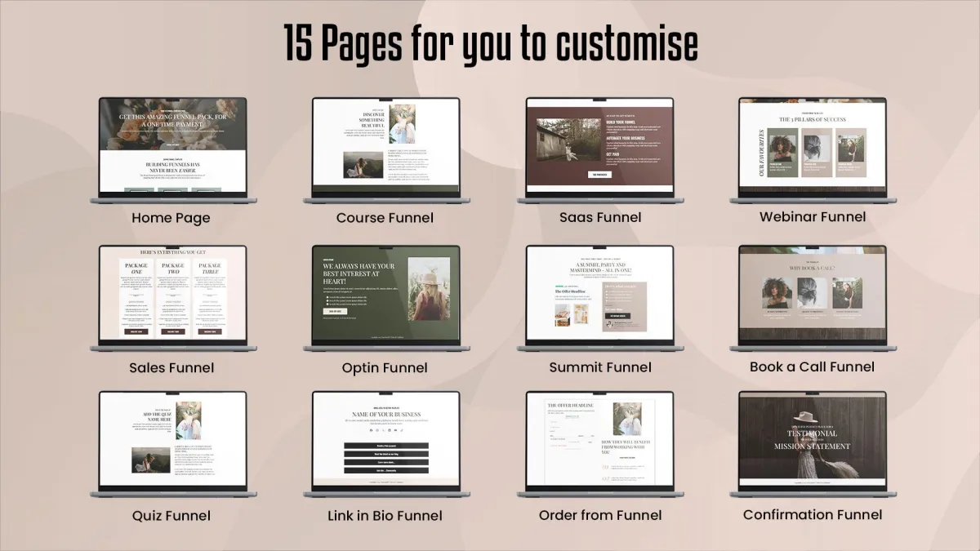Click the 'Optin Funnel' caption
The height and width of the screenshot is (551, 980).
click(385, 368)
